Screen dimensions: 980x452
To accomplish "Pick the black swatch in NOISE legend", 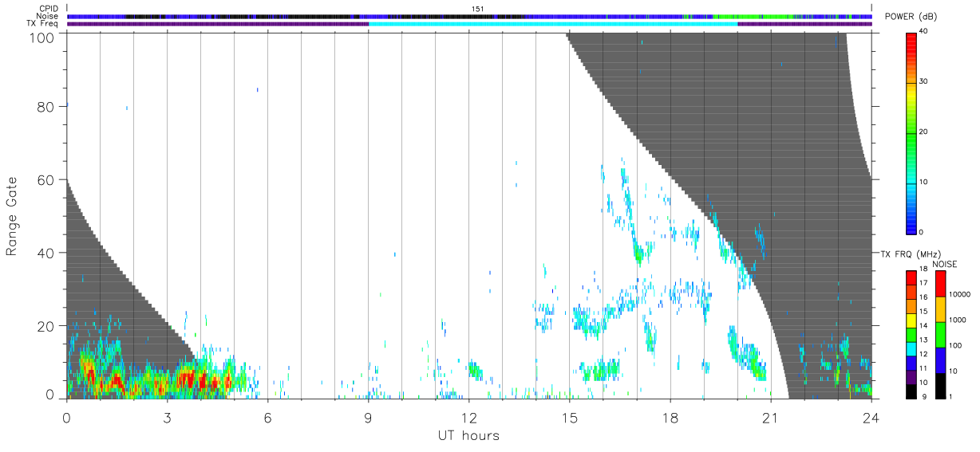I will (941, 385).
